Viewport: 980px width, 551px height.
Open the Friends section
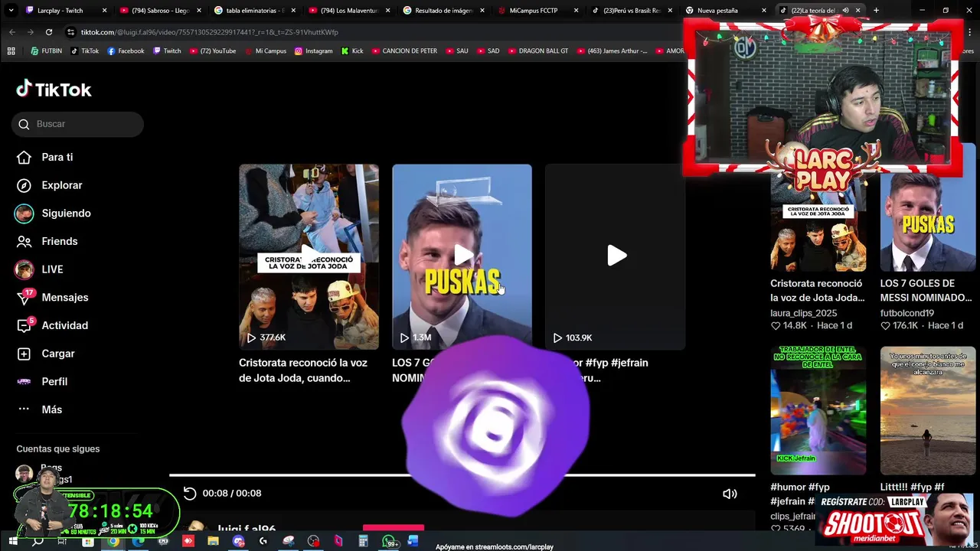(x=47, y=241)
